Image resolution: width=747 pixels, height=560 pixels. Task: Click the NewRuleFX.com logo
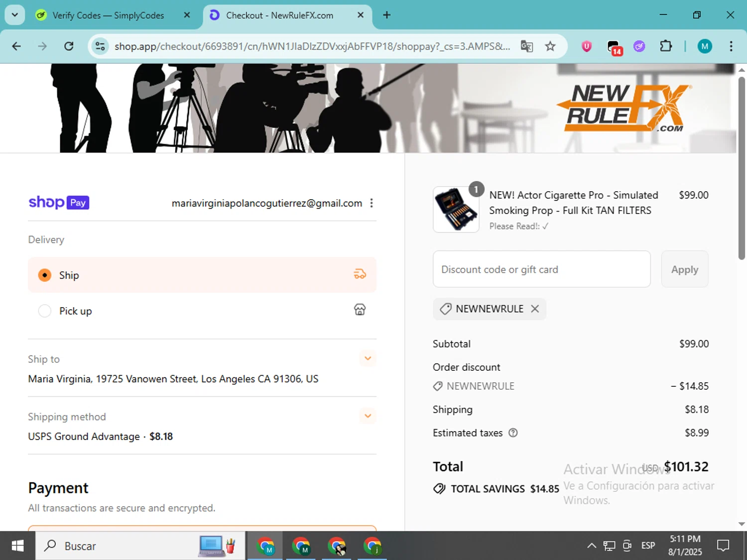pyautogui.click(x=624, y=108)
